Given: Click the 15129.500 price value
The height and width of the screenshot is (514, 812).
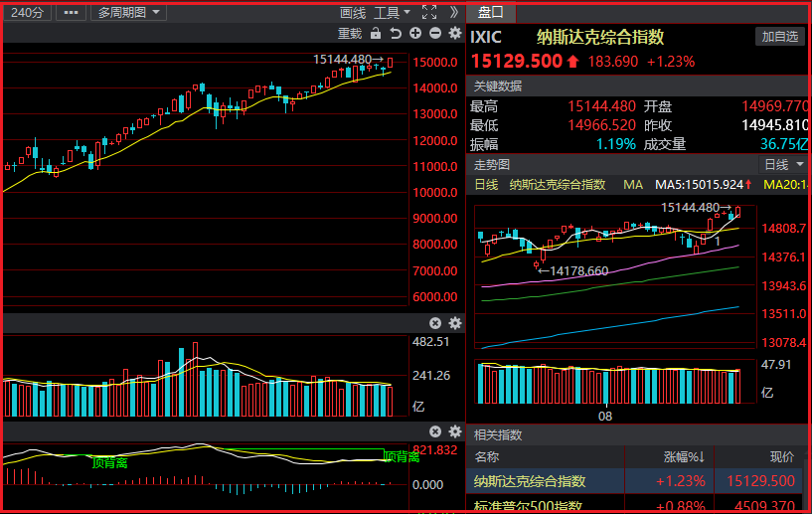Looking at the screenshot, I should (x=516, y=61).
